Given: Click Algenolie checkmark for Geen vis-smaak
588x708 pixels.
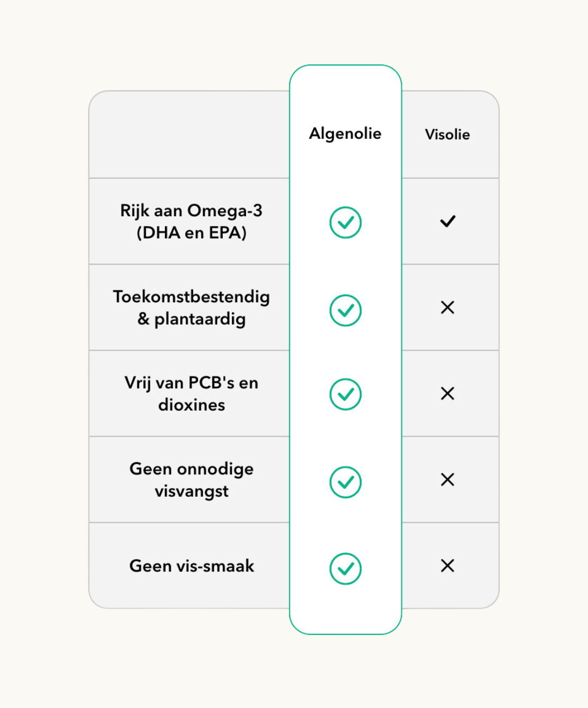Looking at the screenshot, I should tap(345, 569).
